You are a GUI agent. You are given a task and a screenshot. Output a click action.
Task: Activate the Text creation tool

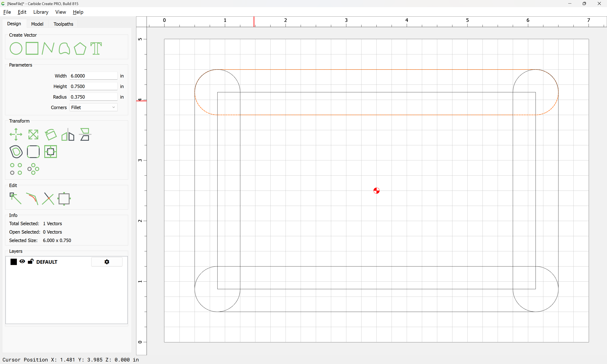tap(96, 48)
